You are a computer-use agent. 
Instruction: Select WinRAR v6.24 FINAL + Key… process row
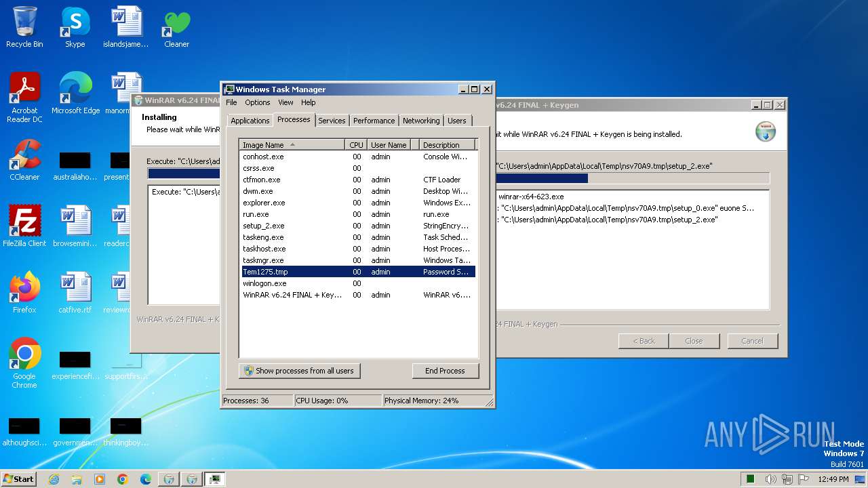[x=357, y=295]
